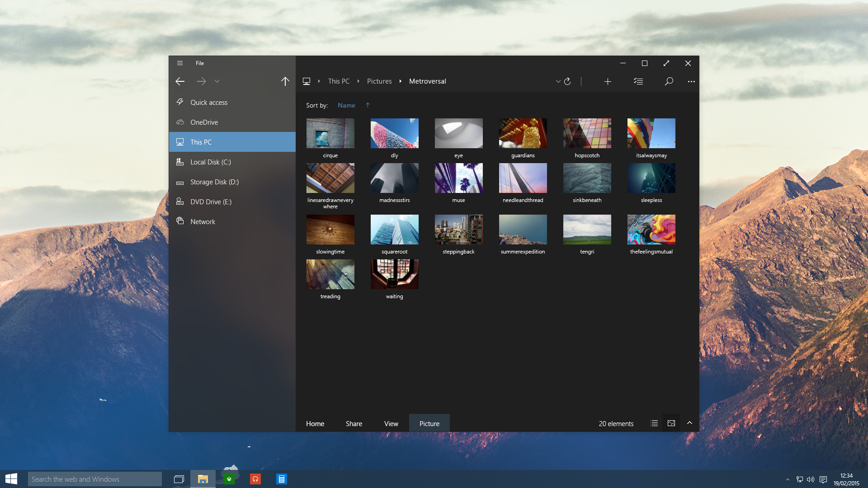Toggle the panel expand chevron bottom right
The image size is (868, 488).
(690, 423)
